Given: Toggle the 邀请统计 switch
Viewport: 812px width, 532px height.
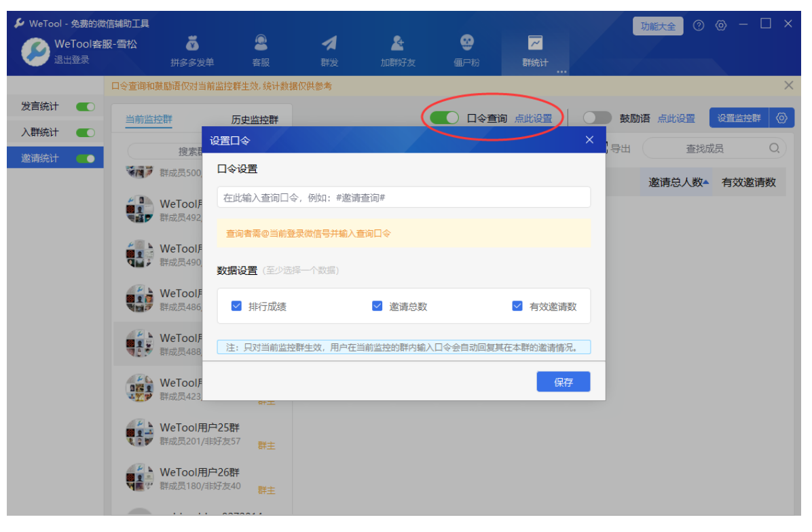Looking at the screenshot, I should (x=86, y=158).
